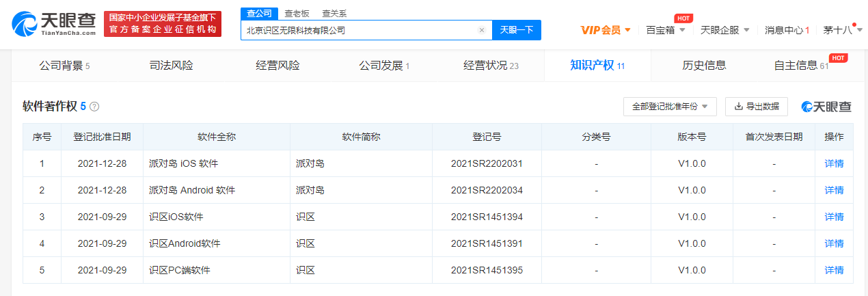Click the 导出数据 export button
The height and width of the screenshot is (296, 868).
[x=756, y=107]
